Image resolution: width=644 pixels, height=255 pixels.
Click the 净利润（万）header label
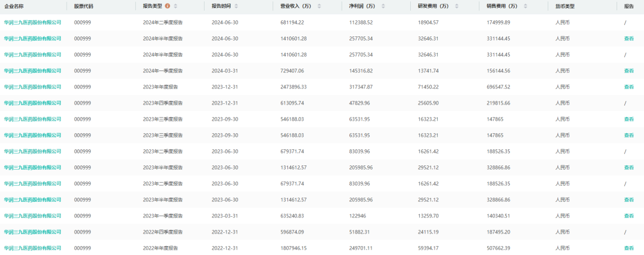point(362,6)
